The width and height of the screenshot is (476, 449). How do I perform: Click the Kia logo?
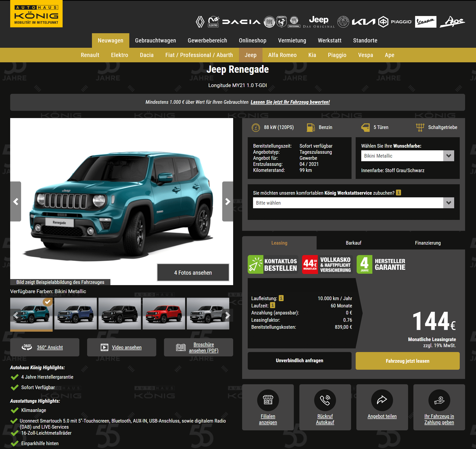pos(363,22)
